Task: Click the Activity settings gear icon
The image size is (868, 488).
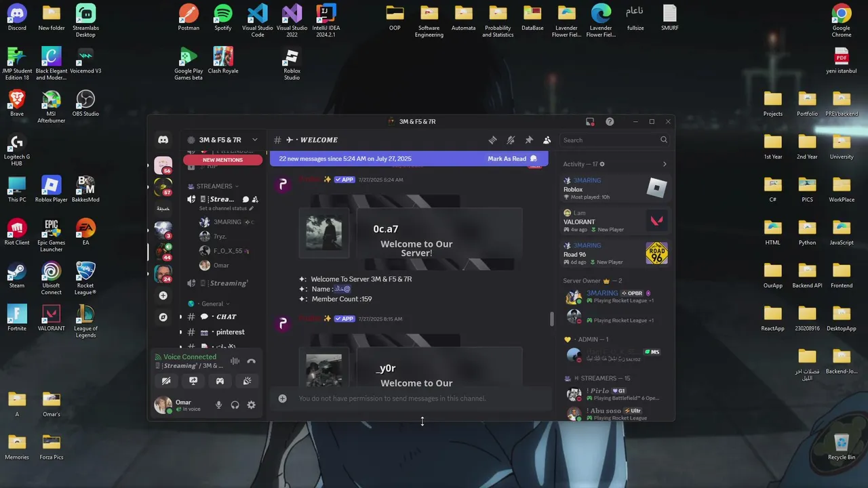Action: pos(601,164)
